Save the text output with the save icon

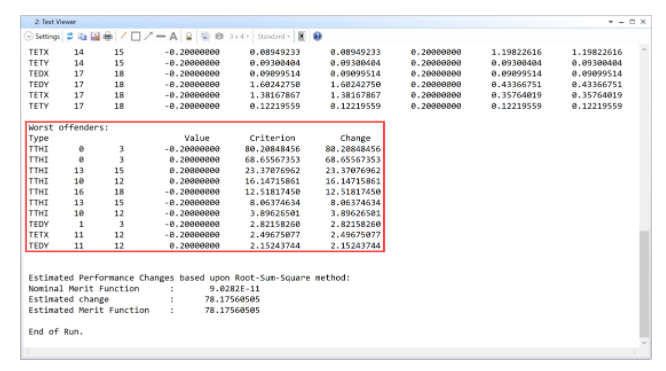coord(95,37)
